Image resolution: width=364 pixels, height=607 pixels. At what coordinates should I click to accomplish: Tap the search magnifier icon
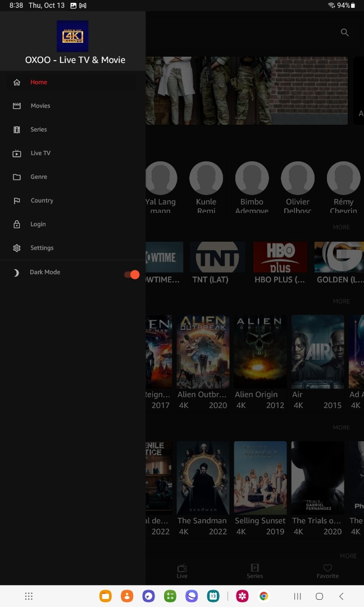(345, 33)
